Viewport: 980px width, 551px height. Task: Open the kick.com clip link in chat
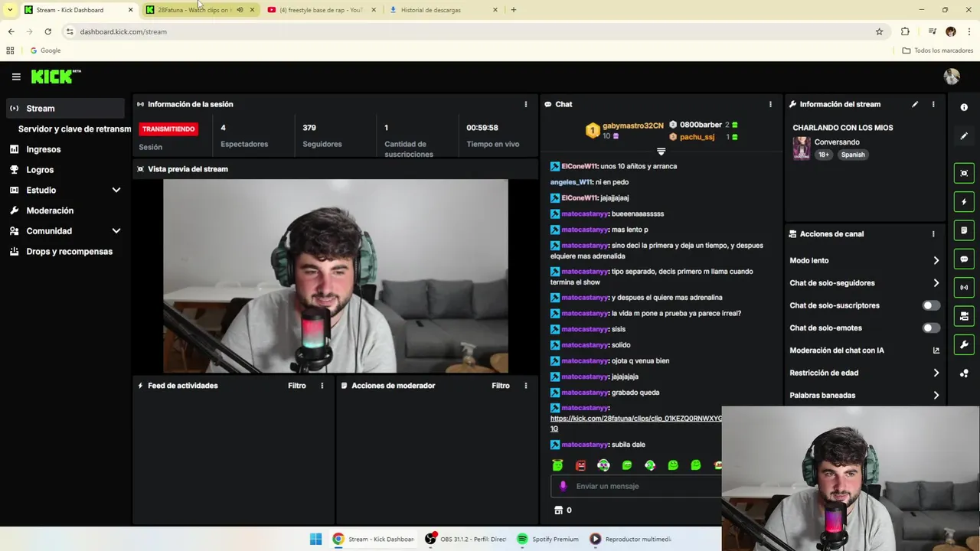point(635,423)
